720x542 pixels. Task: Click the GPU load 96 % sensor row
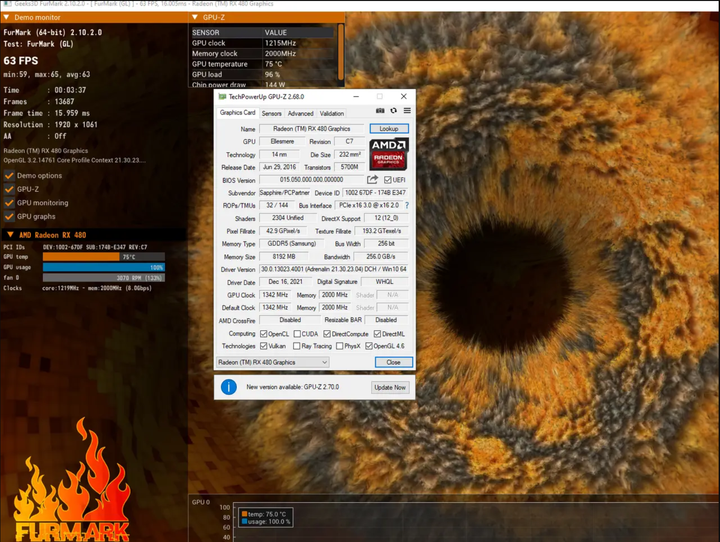click(263, 74)
